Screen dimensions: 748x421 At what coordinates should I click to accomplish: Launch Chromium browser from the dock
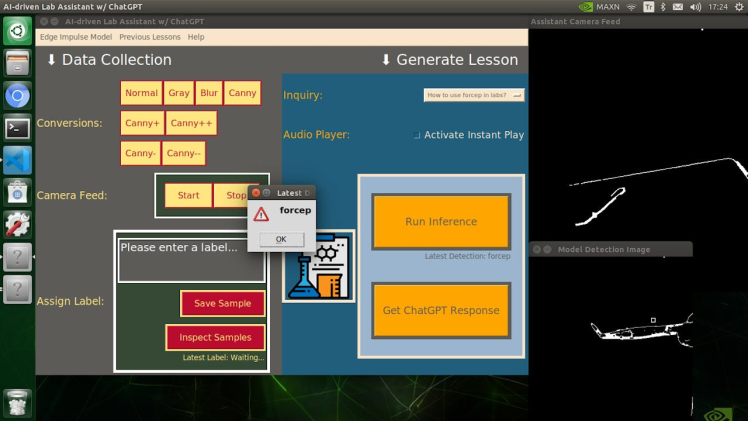(x=17, y=96)
